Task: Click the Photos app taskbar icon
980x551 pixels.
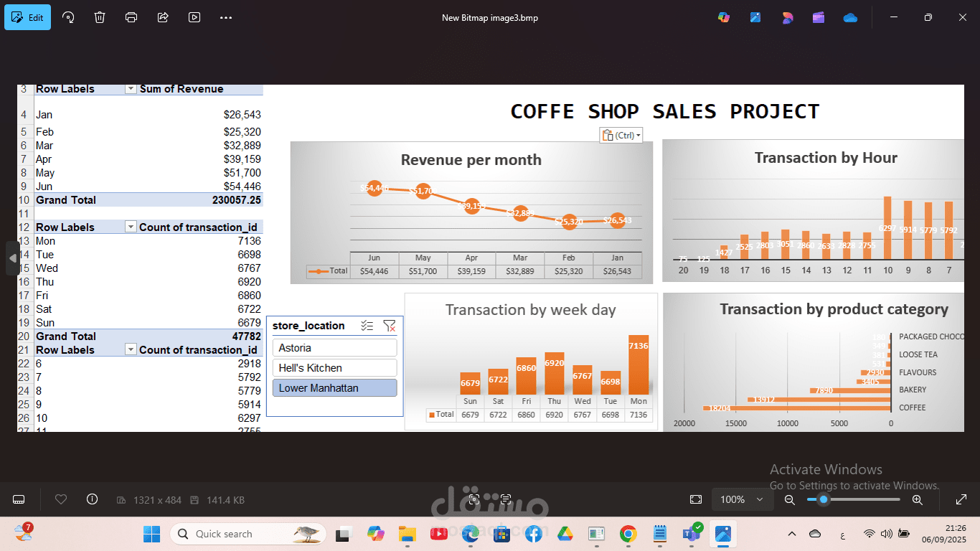Action: tap(722, 534)
